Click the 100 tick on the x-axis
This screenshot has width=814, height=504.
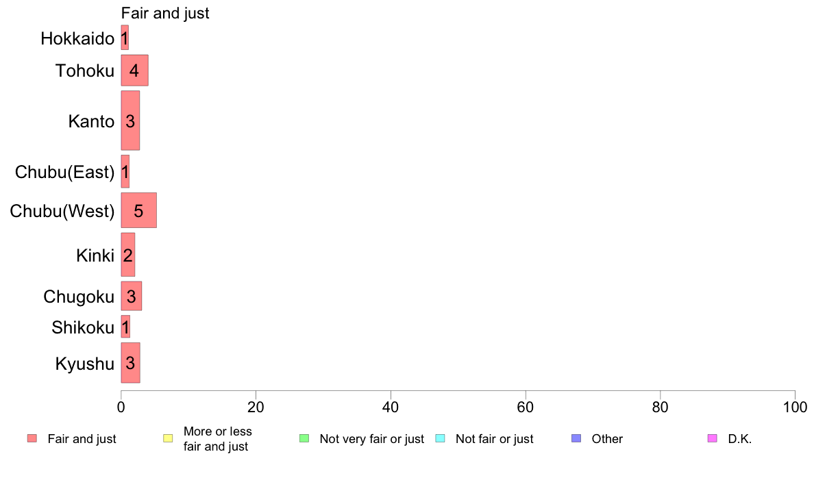795,407
